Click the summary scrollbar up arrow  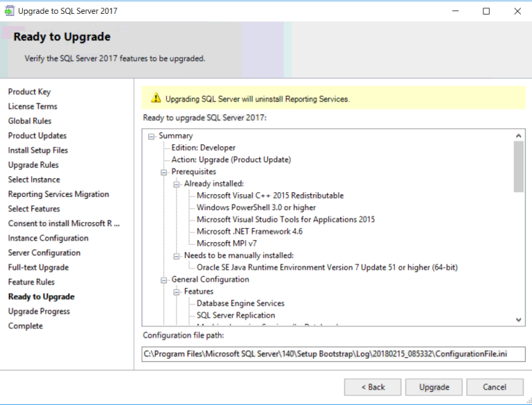point(519,136)
